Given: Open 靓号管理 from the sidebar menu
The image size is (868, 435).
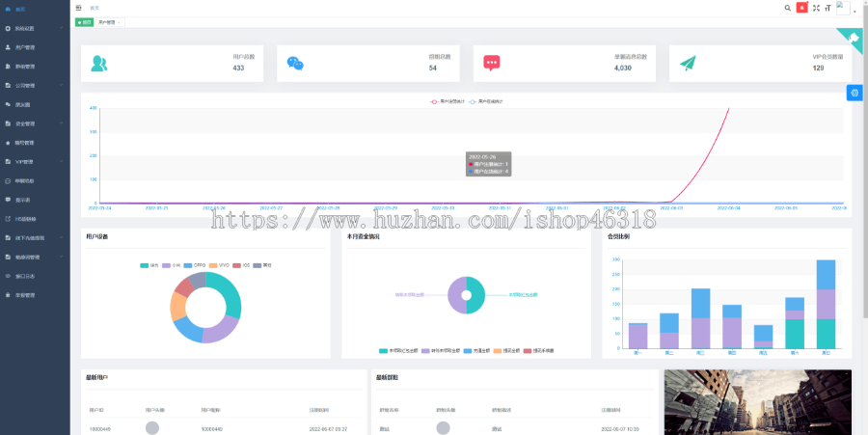Looking at the screenshot, I should tap(35, 143).
